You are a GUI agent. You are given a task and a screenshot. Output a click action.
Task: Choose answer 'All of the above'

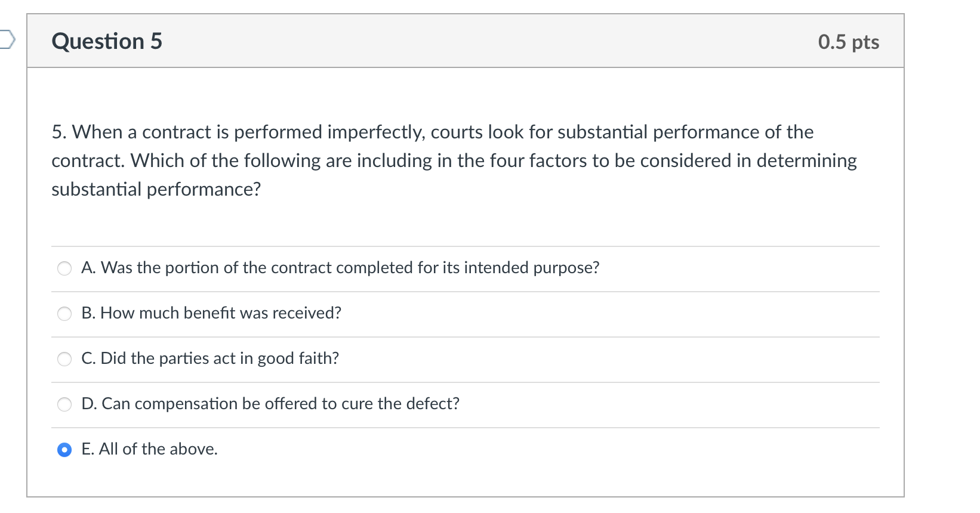point(149,449)
